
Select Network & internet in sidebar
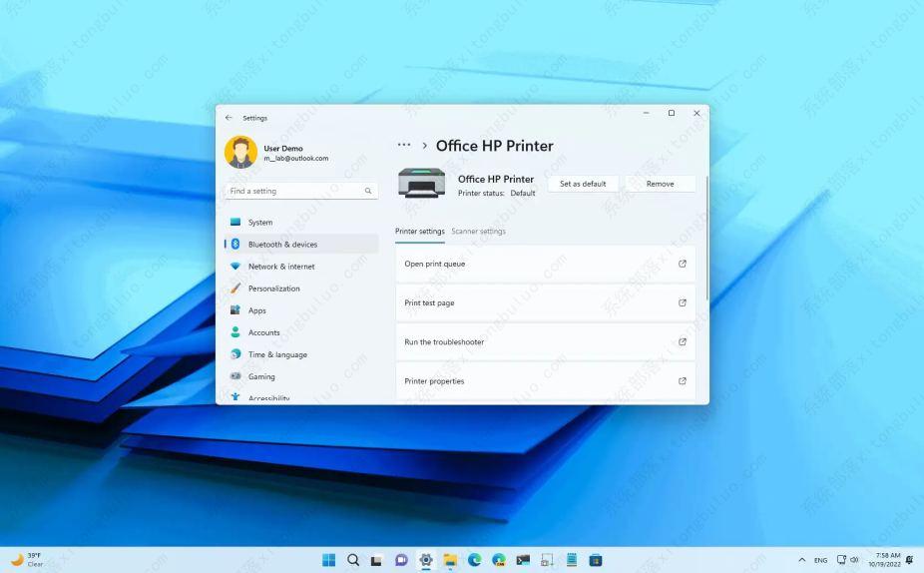tap(301, 267)
